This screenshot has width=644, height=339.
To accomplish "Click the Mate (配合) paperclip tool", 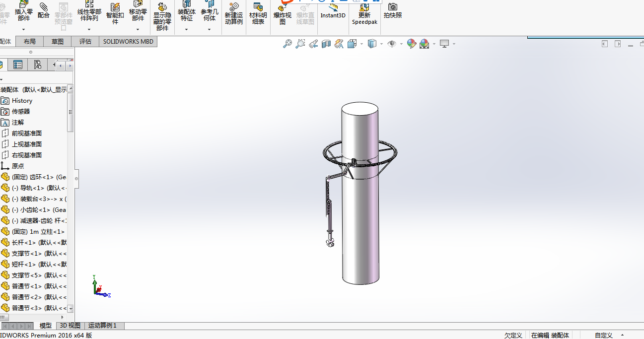I will (44, 10).
